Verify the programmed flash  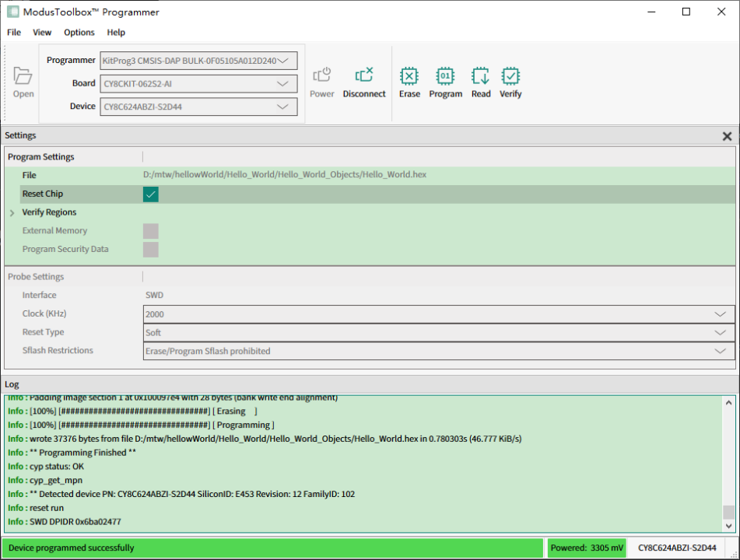click(x=510, y=82)
